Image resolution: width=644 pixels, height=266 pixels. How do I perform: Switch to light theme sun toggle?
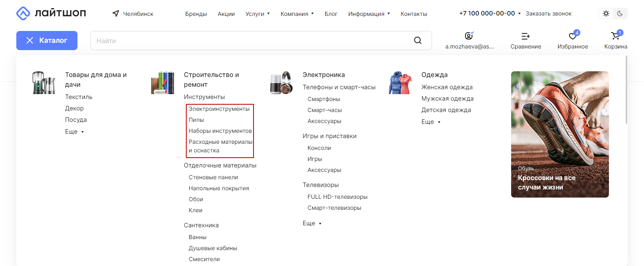606,13
